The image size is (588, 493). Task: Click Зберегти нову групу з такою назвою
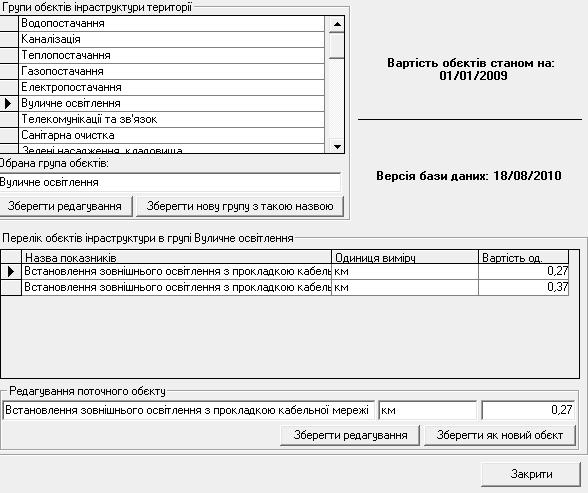240,206
